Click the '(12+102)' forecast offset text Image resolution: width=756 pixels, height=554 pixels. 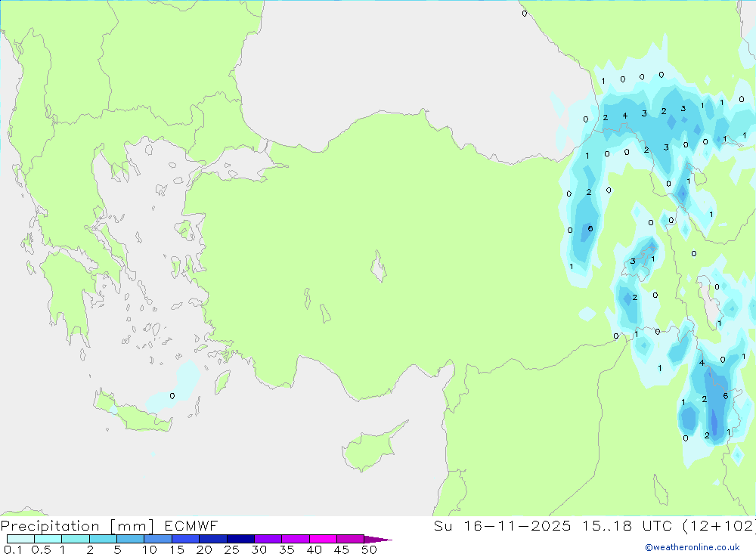pyautogui.click(x=719, y=526)
